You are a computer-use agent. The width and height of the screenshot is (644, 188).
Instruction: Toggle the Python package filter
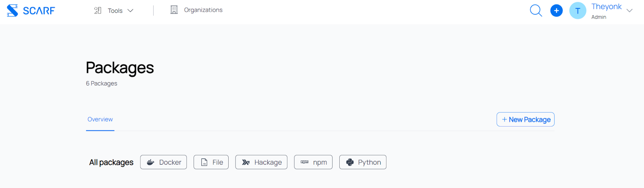pos(363,162)
